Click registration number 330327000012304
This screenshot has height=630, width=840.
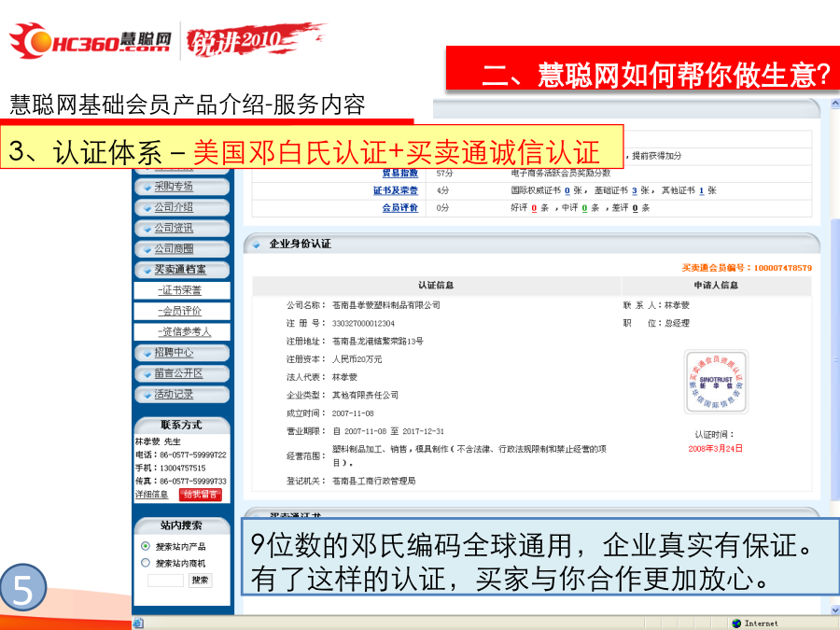[363, 324]
